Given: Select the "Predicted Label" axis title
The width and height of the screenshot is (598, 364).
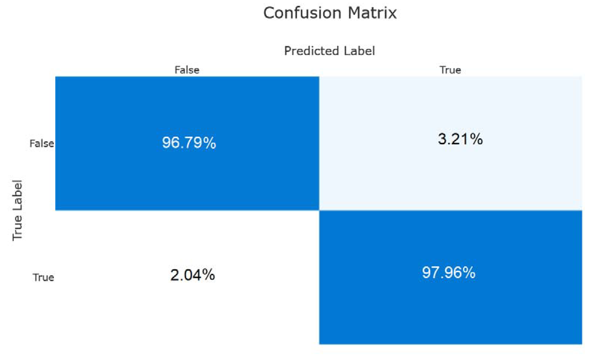Looking at the screenshot, I should click(329, 51).
